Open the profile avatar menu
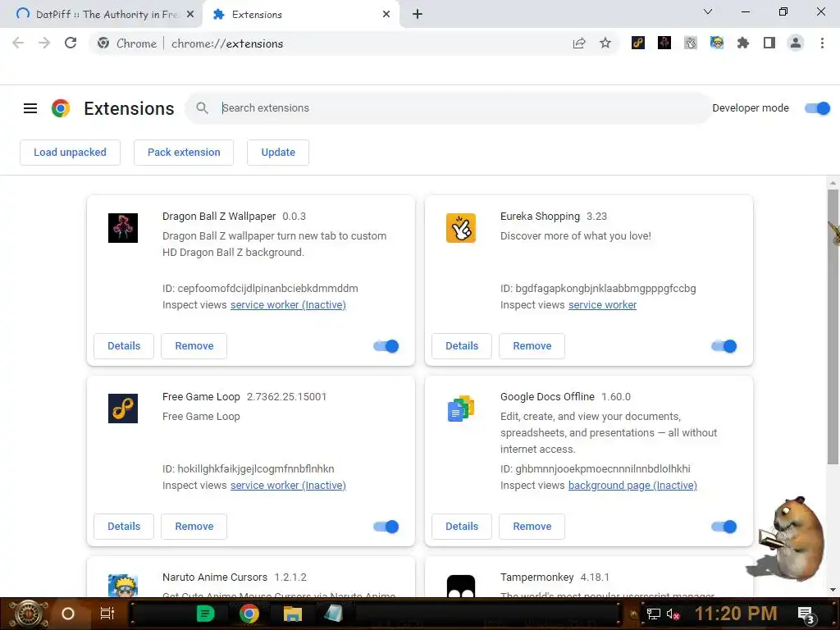 (x=796, y=43)
